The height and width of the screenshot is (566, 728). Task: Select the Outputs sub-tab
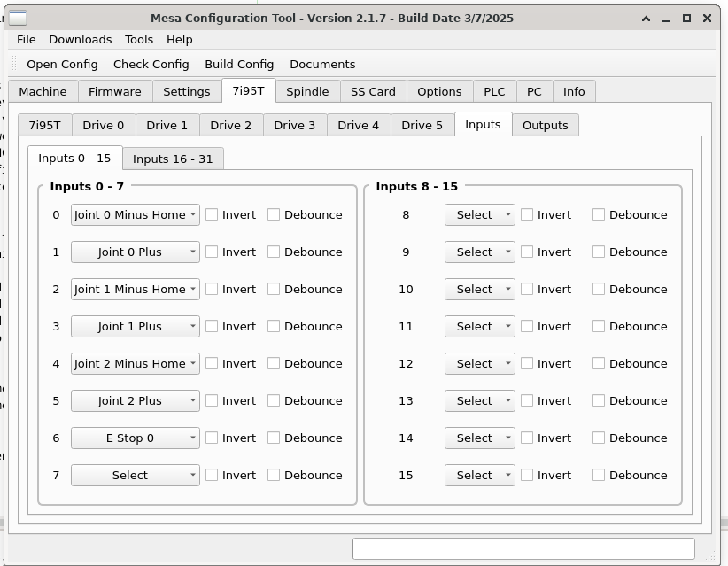[545, 126]
